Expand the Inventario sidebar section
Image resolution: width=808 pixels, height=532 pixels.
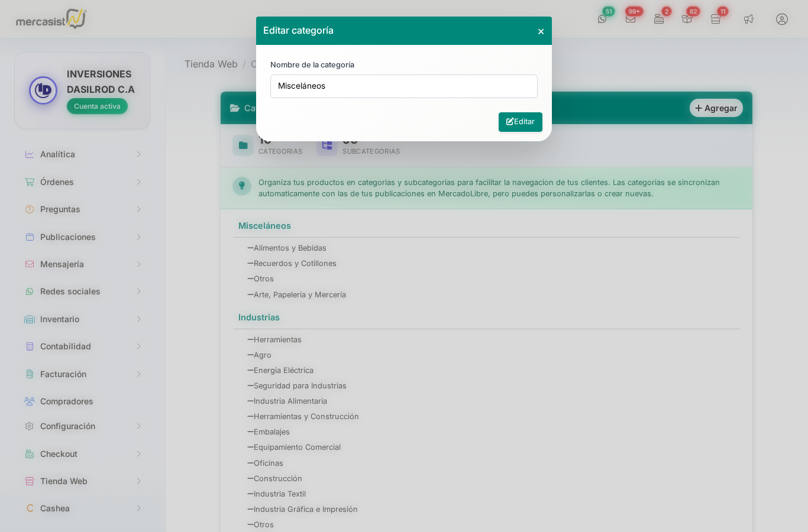(x=83, y=319)
